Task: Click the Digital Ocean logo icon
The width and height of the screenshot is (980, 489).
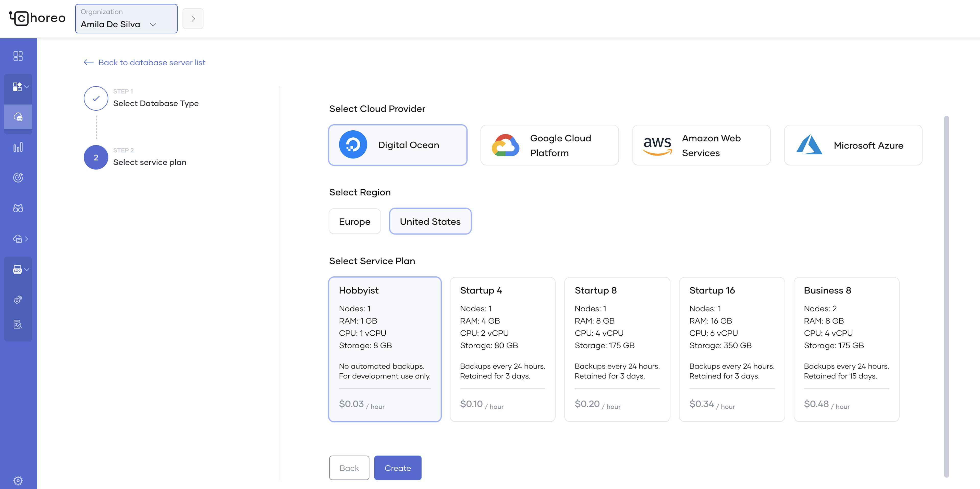Action: [x=353, y=145]
